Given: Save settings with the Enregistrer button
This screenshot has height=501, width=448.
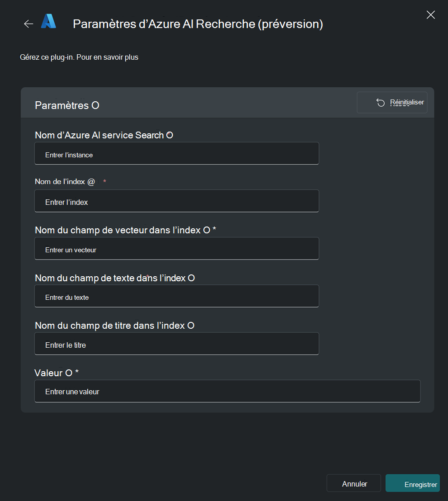Looking at the screenshot, I should click(x=412, y=483).
